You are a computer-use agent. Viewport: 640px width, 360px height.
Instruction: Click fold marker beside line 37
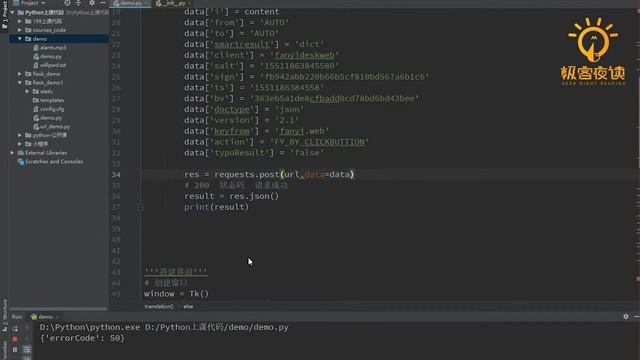point(140,207)
